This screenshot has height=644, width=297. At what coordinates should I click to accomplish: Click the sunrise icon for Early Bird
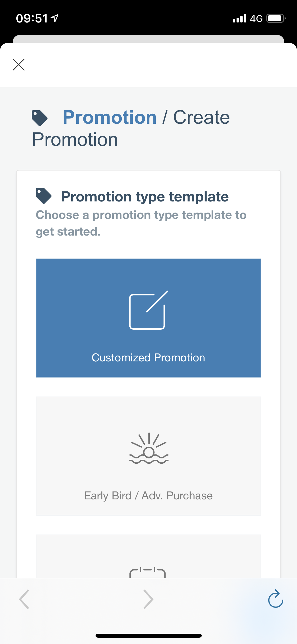tap(149, 448)
